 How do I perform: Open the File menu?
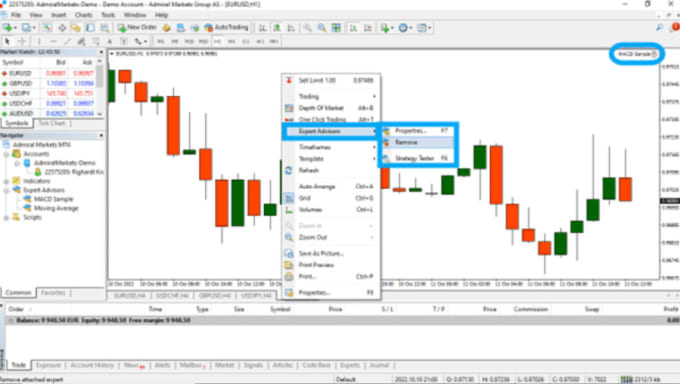click(16, 15)
